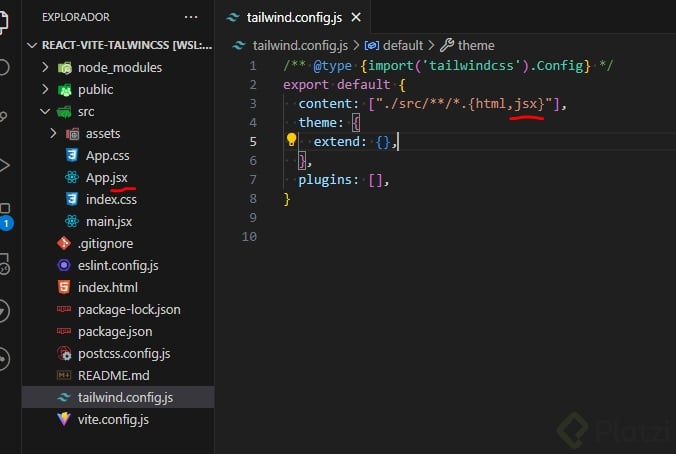
Task: Click line number 1 in the gutter
Action: point(253,66)
